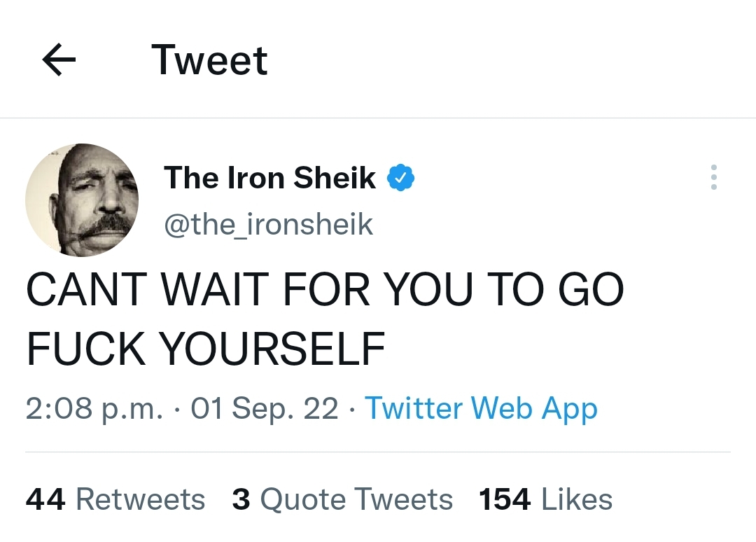View the 44 Retweets list

(x=115, y=499)
